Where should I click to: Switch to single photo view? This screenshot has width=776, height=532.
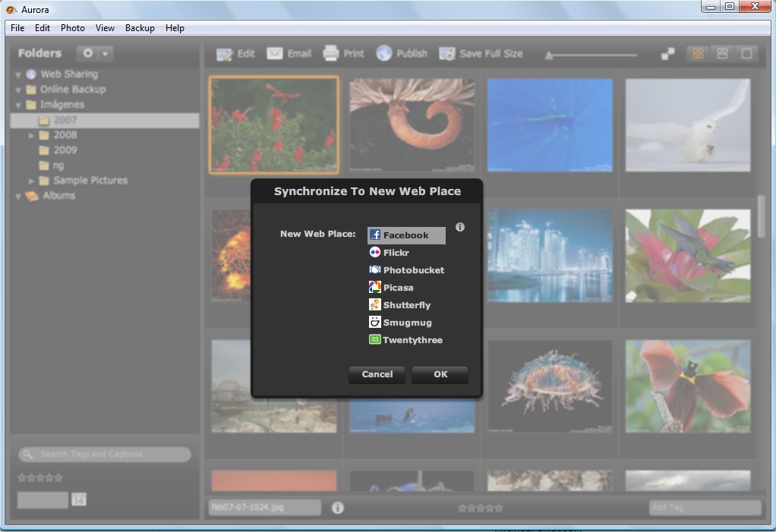pyautogui.click(x=746, y=53)
